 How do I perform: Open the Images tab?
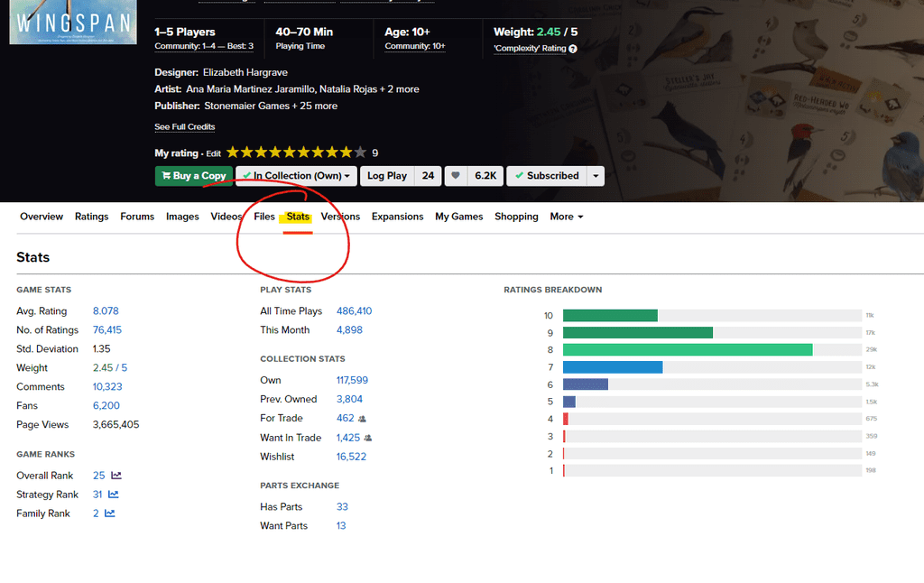point(182,217)
